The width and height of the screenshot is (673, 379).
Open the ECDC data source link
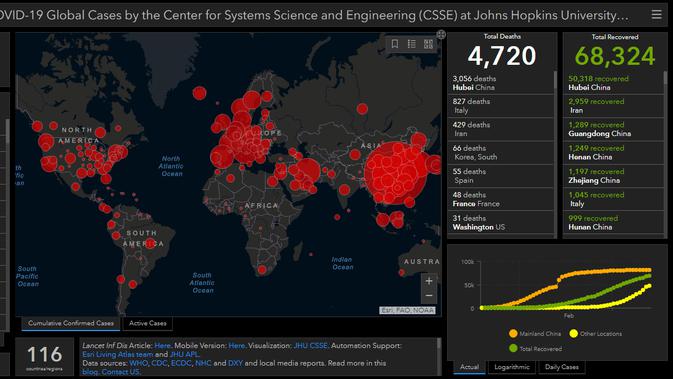click(x=181, y=363)
